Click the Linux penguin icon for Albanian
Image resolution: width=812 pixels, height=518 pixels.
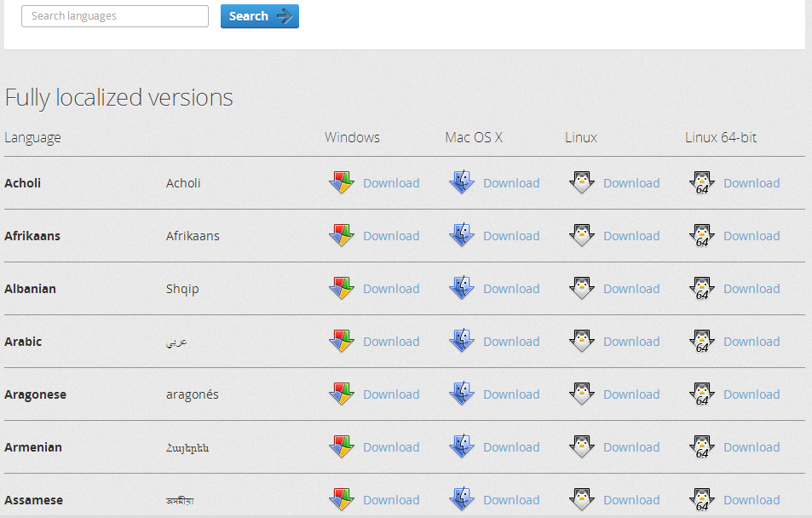[x=582, y=288]
